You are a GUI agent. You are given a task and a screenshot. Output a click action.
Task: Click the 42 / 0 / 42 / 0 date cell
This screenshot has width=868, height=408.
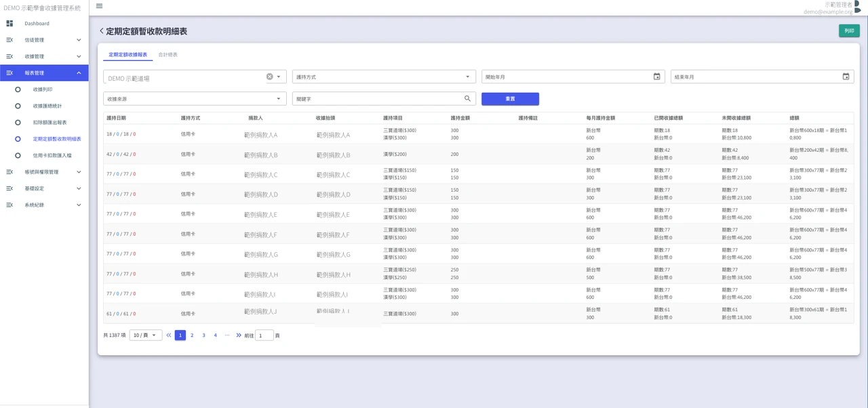[121, 154]
